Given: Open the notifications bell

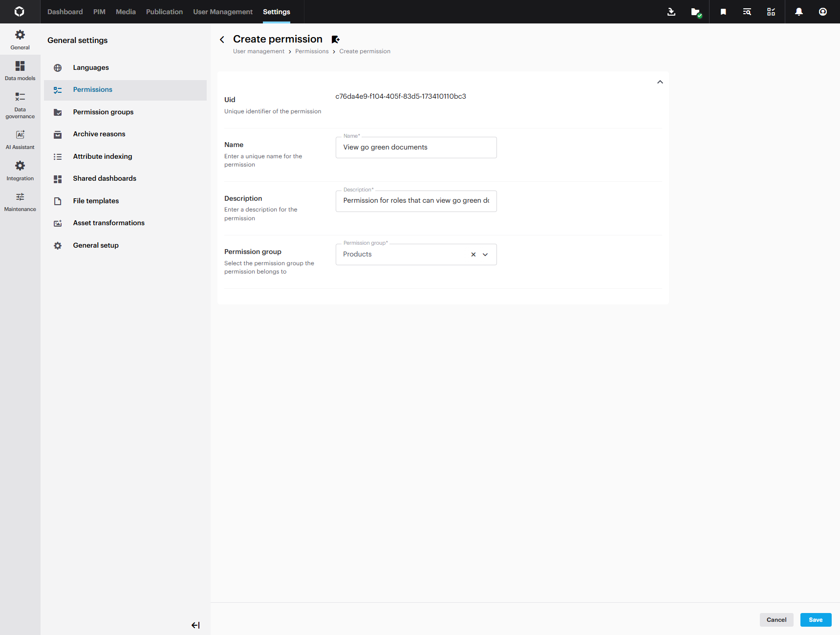Looking at the screenshot, I should 798,12.
